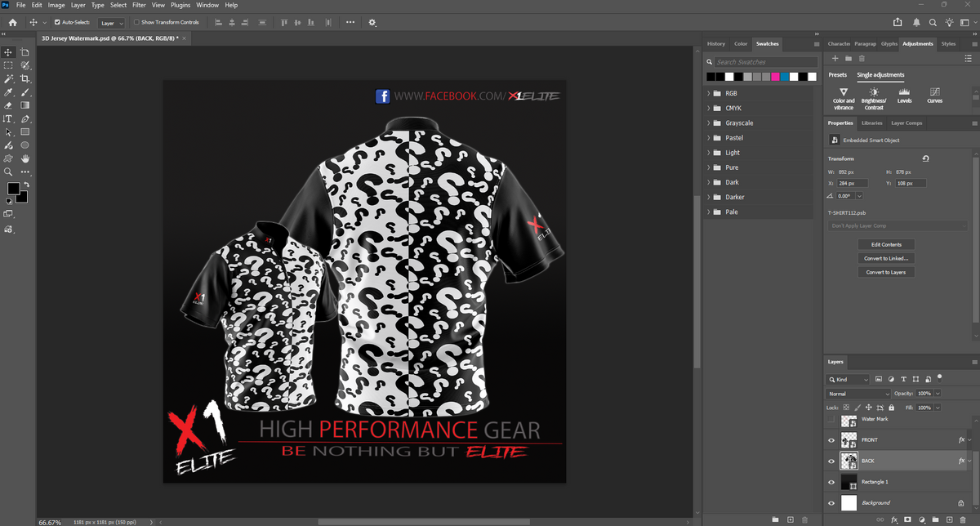This screenshot has width=980, height=526.
Task: Expand the Darker swatch group
Action: (709, 197)
